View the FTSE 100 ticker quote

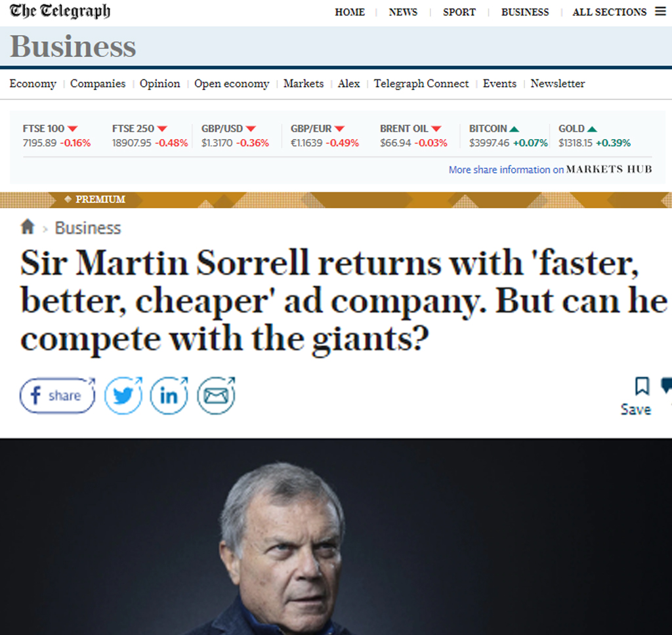[x=56, y=136]
